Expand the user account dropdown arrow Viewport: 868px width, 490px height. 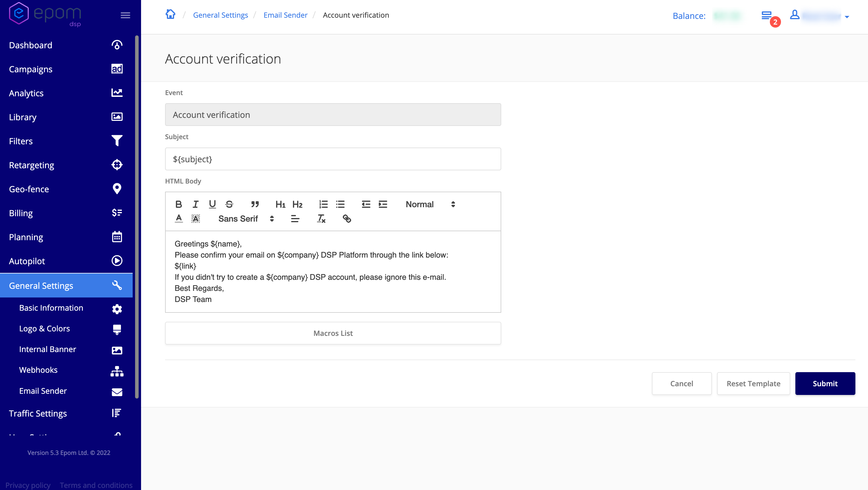(x=847, y=16)
